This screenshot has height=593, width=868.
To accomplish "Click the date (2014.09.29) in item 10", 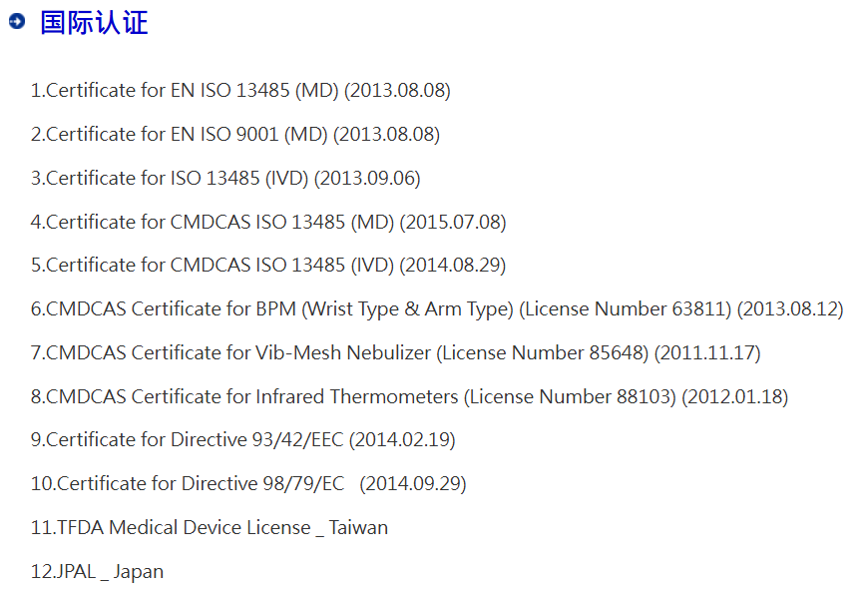I will tap(413, 484).
